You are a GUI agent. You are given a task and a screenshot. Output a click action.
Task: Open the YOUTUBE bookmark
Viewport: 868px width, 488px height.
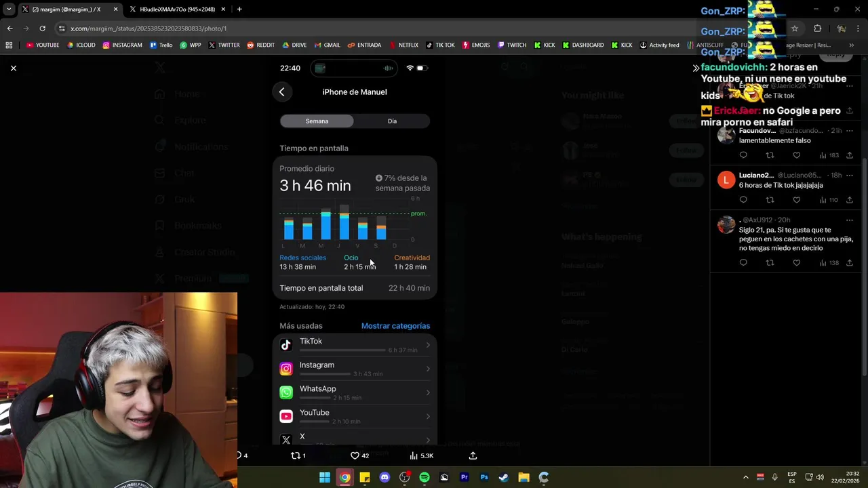coord(43,45)
